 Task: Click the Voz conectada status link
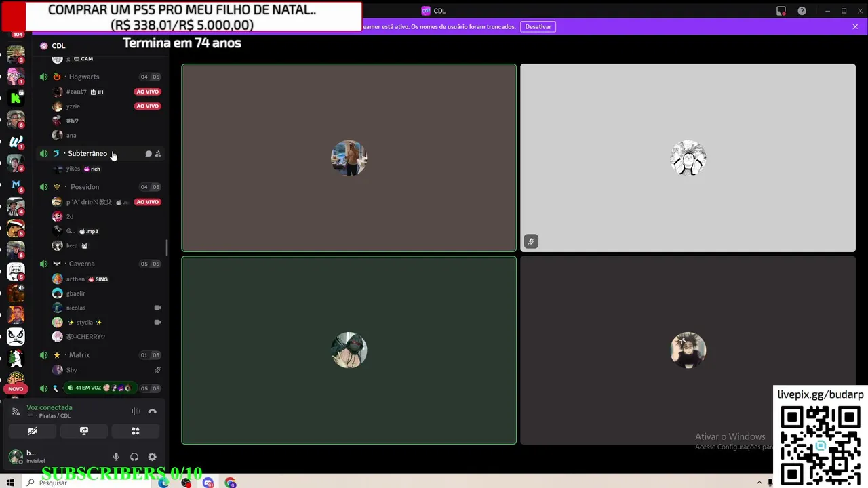point(50,407)
